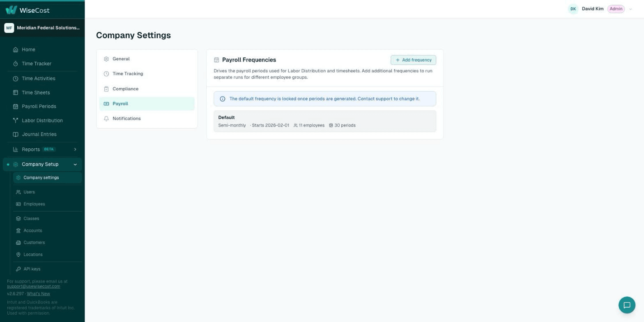Select the Default semi-monthly frequency row

coord(325,121)
